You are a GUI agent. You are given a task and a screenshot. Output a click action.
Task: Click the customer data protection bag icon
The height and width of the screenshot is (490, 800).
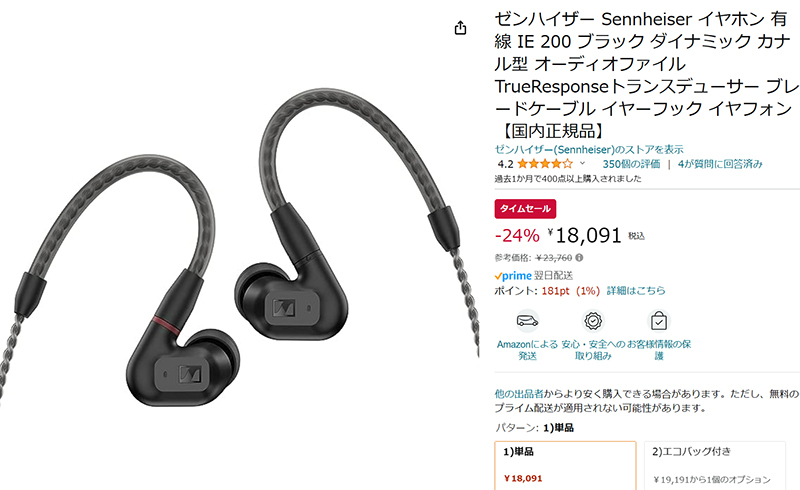pos(659,321)
